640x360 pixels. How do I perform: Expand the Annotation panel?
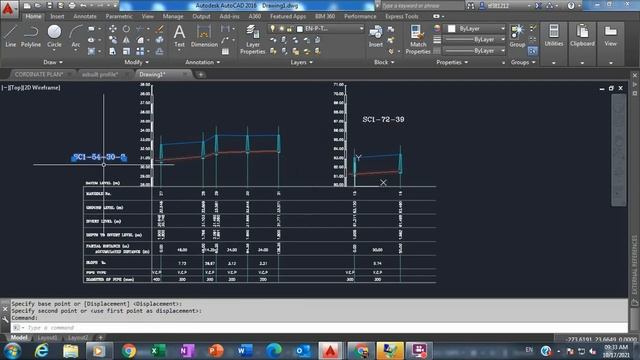(x=202, y=62)
